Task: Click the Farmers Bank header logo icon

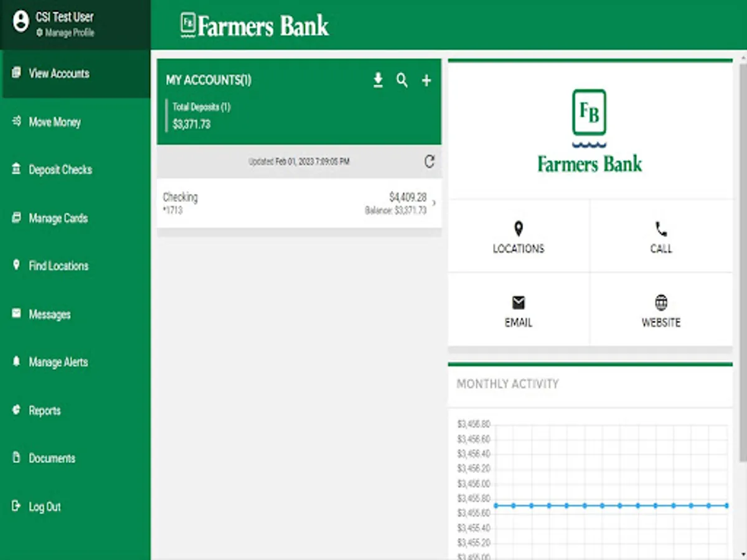Action: (188, 26)
